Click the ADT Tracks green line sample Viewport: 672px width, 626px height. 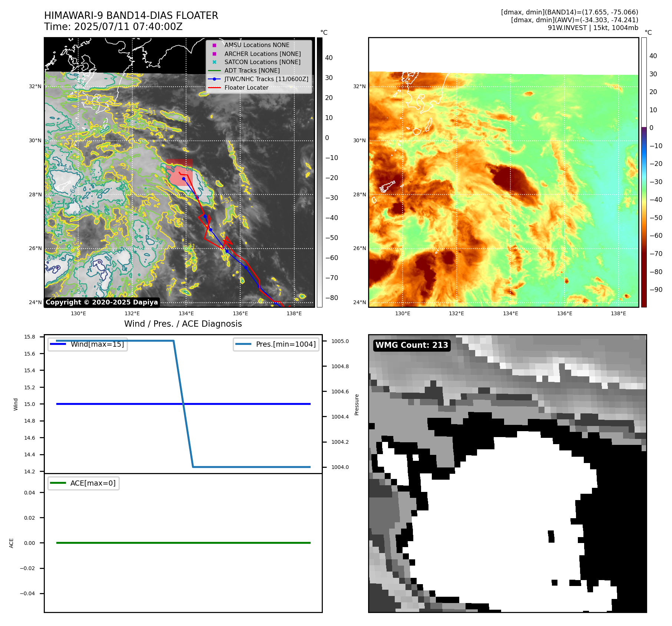click(x=214, y=70)
